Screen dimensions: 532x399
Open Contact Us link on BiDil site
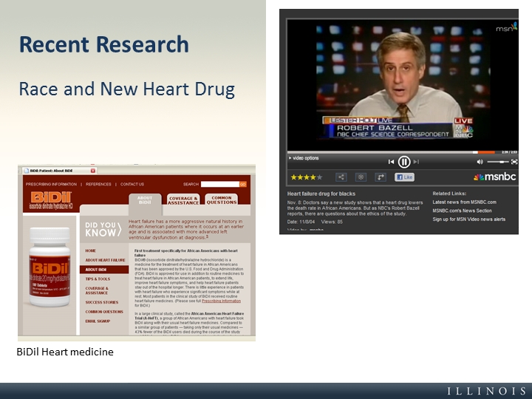(132, 184)
